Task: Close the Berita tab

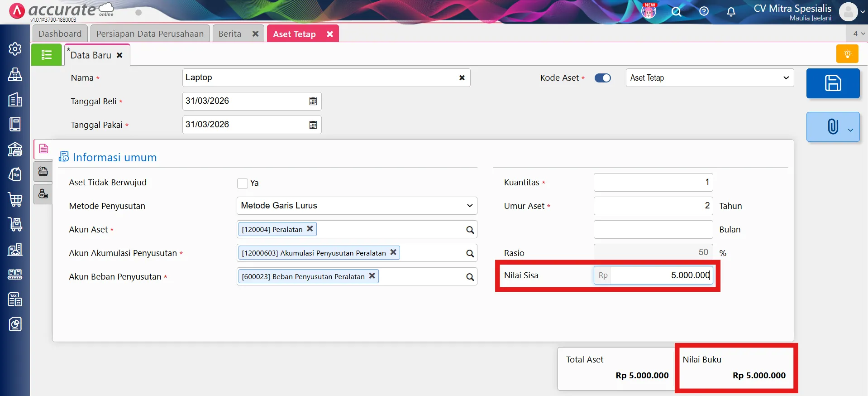Action: 255,34
